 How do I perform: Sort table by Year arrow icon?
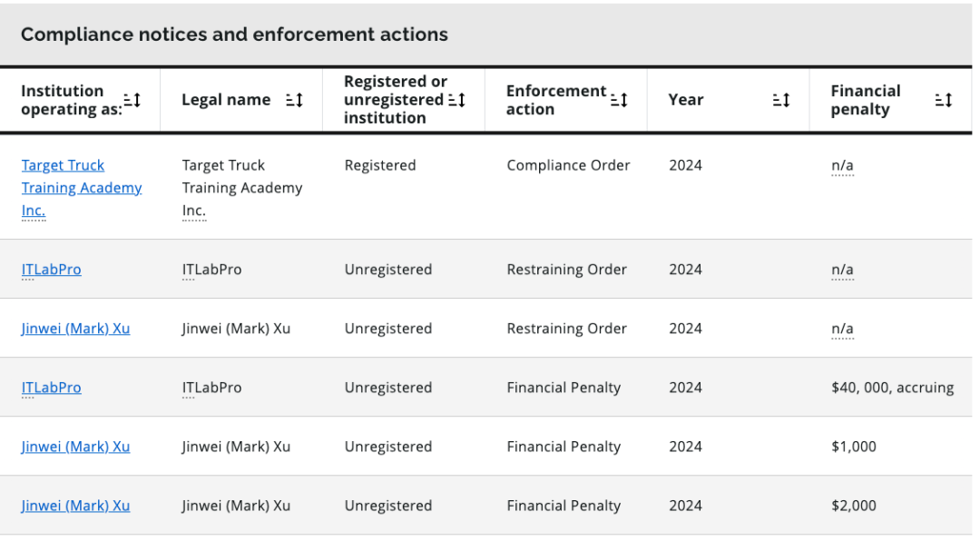(781, 100)
